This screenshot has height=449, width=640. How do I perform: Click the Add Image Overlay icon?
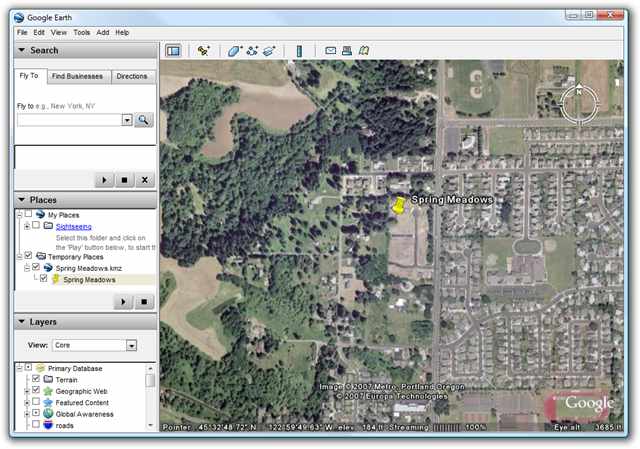(x=269, y=51)
